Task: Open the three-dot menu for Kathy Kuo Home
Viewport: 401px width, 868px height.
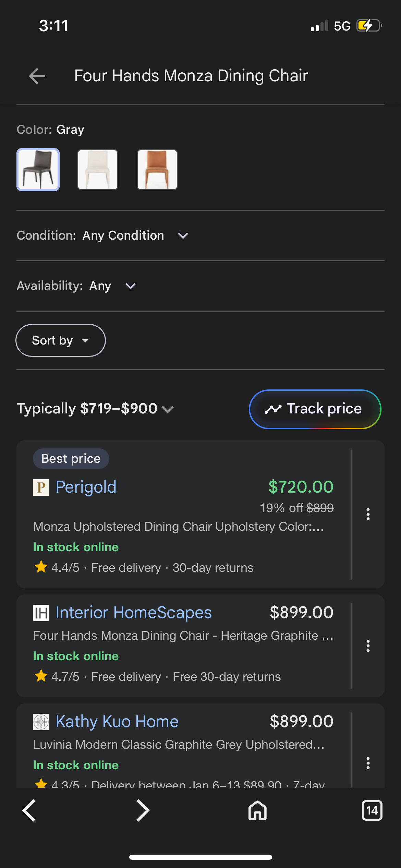Action: tap(368, 763)
